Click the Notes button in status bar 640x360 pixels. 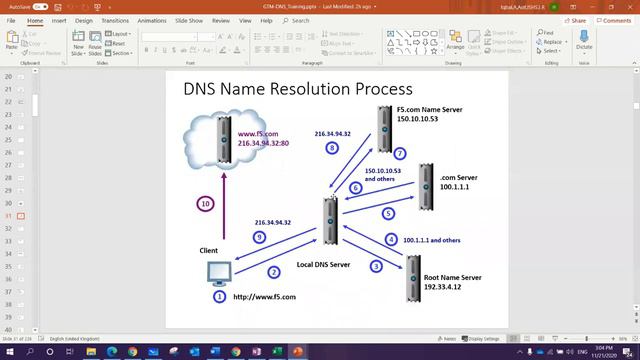(x=447, y=339)
